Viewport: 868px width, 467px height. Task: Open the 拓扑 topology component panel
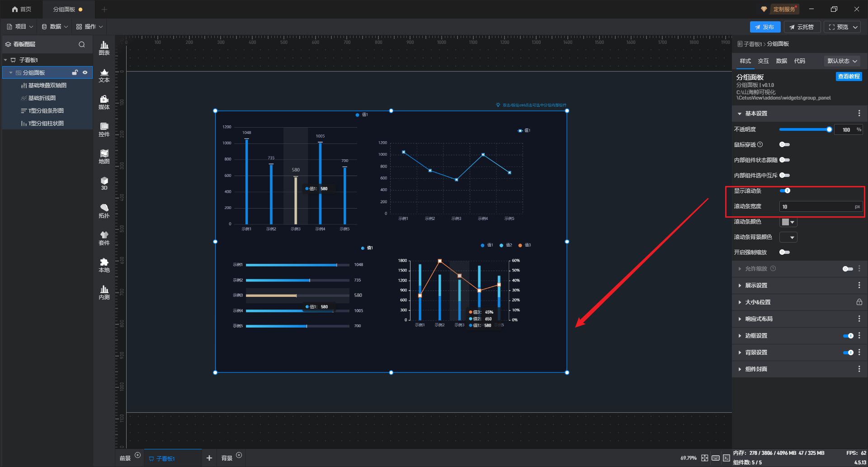(104, 211)
